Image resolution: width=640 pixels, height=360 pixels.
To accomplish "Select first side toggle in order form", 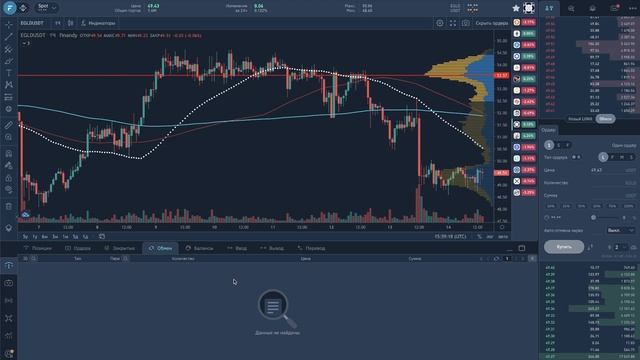I will pos(549,145).
